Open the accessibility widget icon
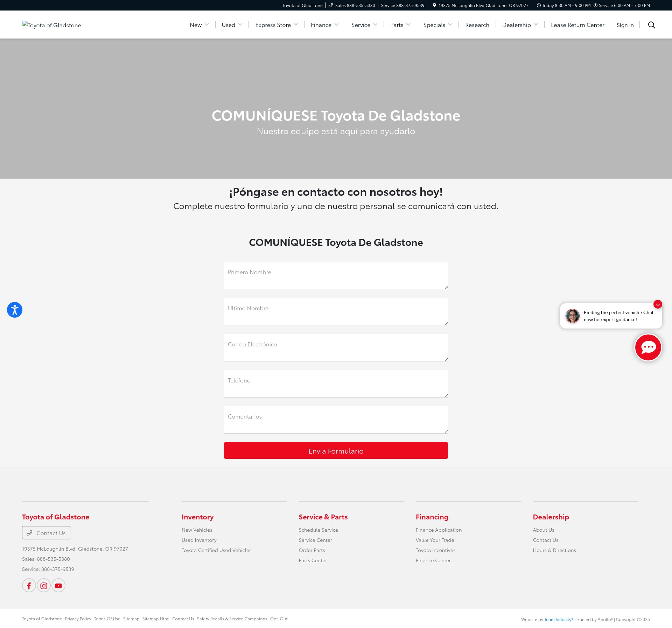 (15, 310)
